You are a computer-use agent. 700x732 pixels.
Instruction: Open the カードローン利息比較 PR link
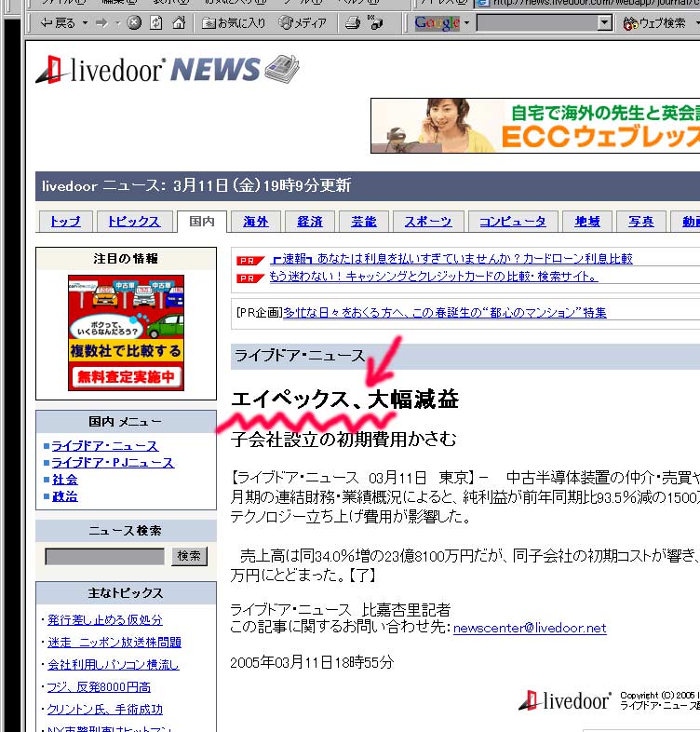[451, 259]
